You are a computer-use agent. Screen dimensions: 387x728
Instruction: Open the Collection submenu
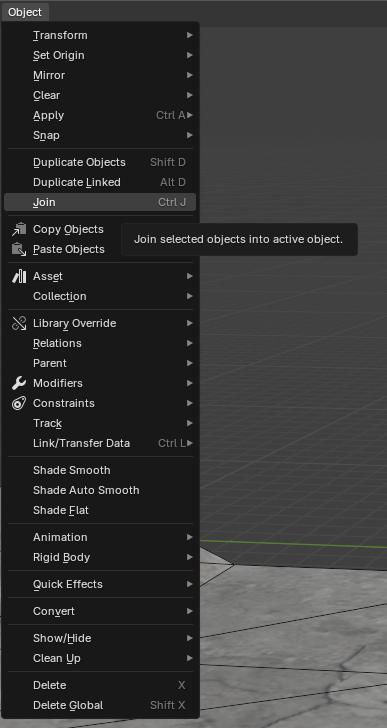pyautogui.click(x=100, y=296)
